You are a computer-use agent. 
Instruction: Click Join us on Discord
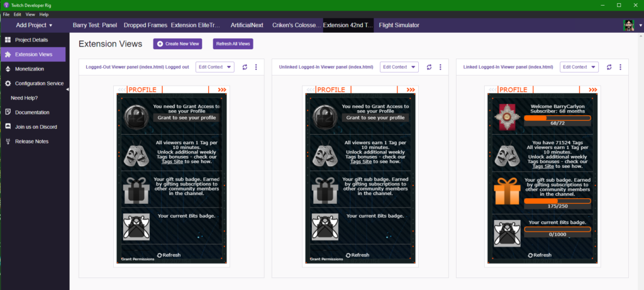pyautogui.click(x=33, y=127)
